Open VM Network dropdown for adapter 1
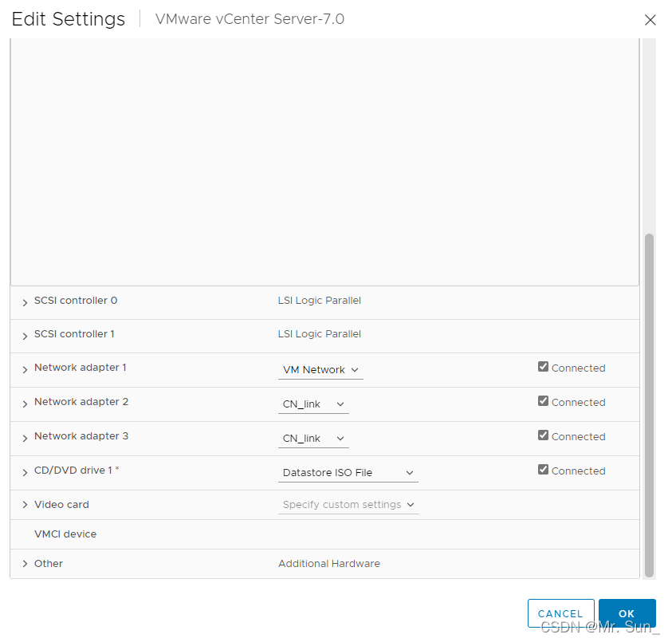 [320, 370]
